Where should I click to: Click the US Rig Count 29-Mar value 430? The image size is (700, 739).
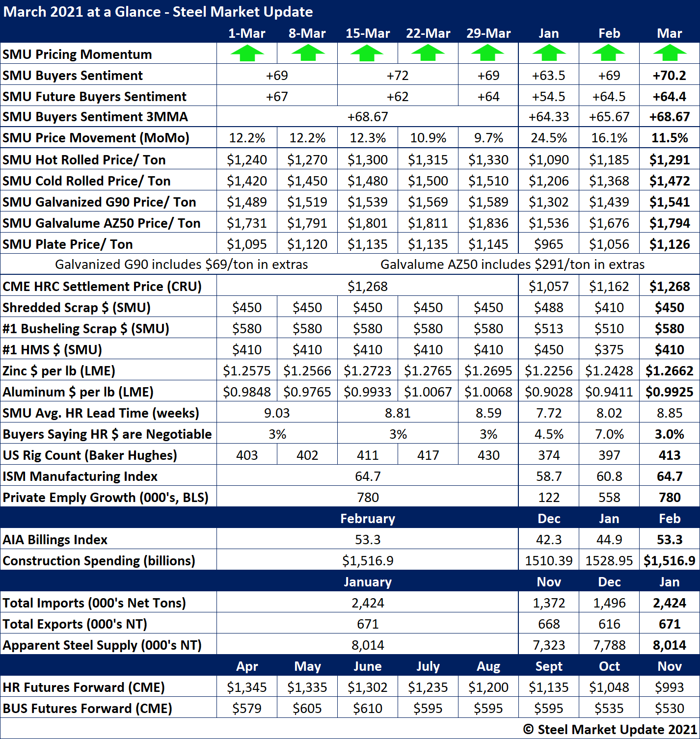[488, 455]
